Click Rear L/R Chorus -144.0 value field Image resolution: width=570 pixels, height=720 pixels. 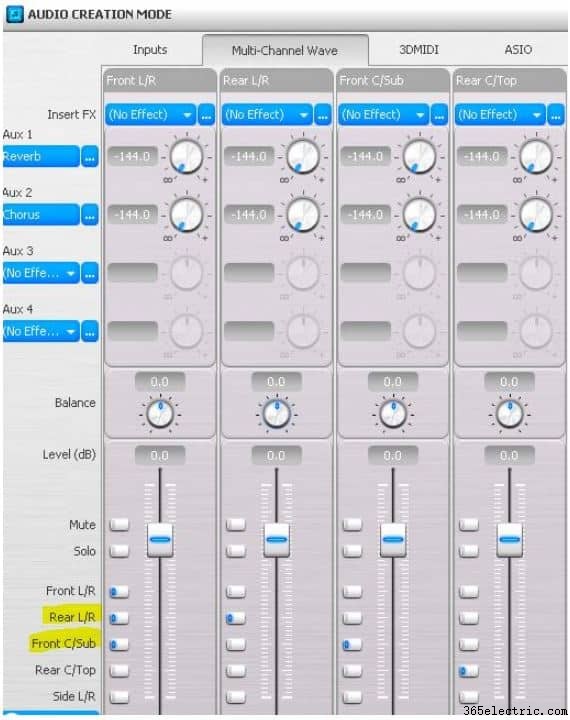[x=249, y=215]
